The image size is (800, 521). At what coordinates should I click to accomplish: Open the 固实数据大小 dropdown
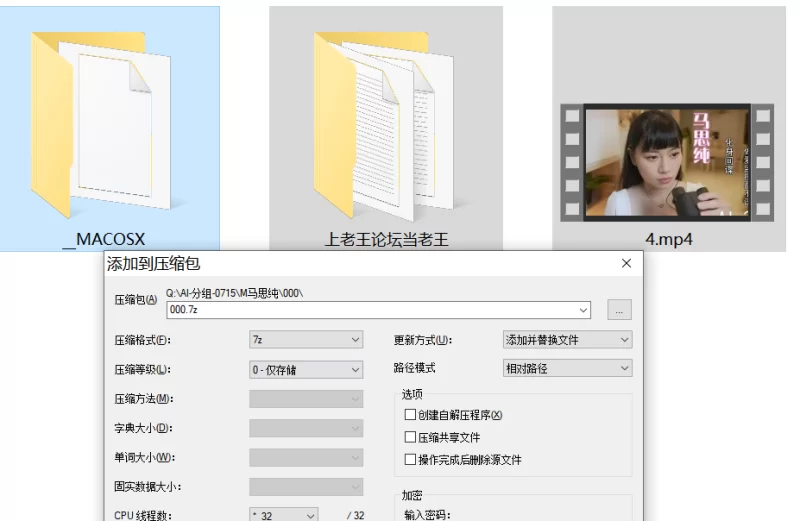(306, 487)
